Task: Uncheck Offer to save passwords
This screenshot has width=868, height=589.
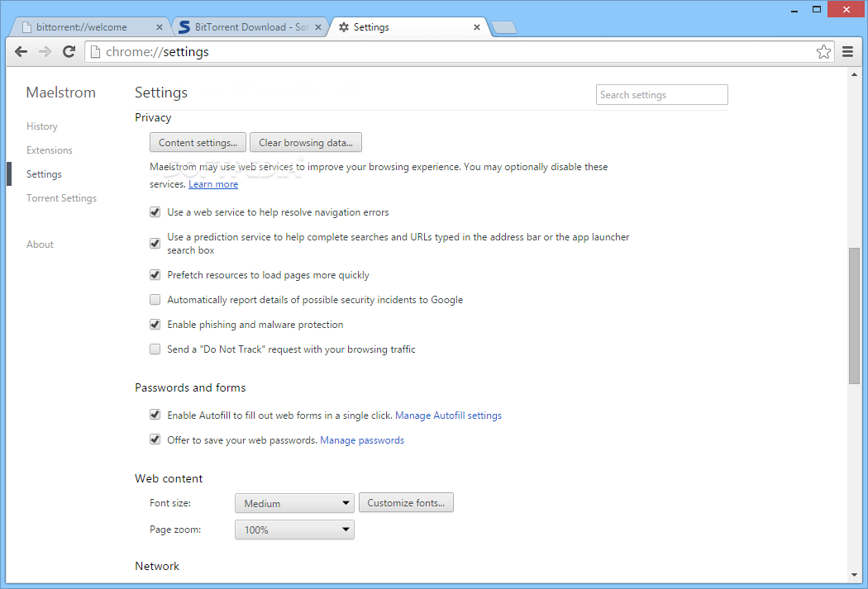Action: point(155,439)
